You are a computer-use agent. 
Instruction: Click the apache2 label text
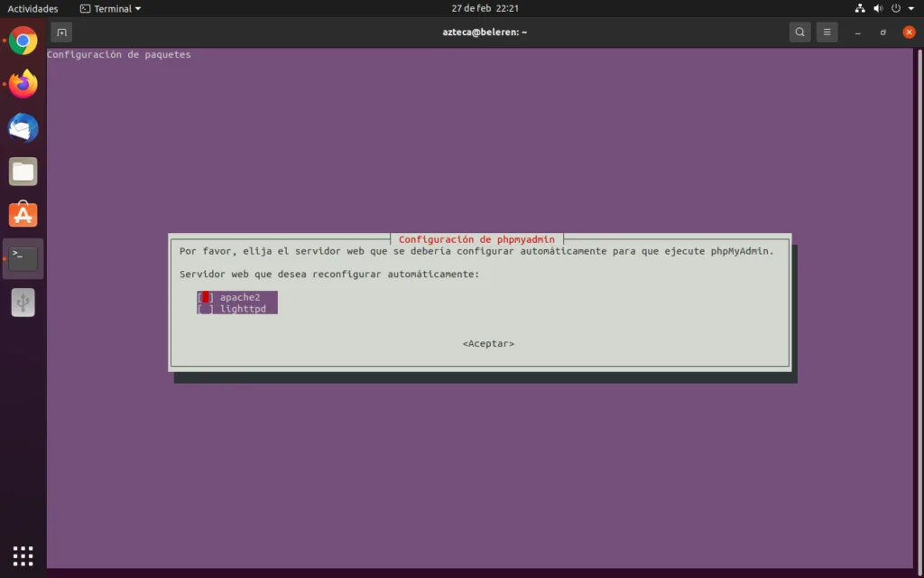(240, 297)
